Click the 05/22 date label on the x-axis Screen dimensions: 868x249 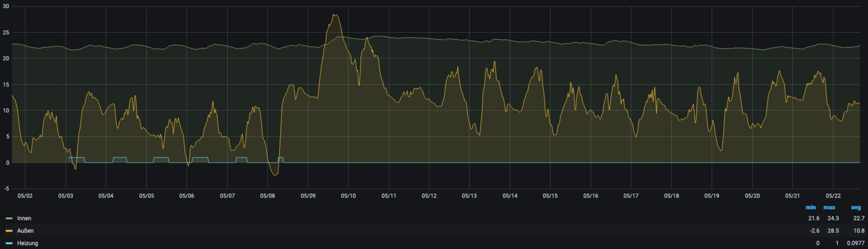click(833, 196)
